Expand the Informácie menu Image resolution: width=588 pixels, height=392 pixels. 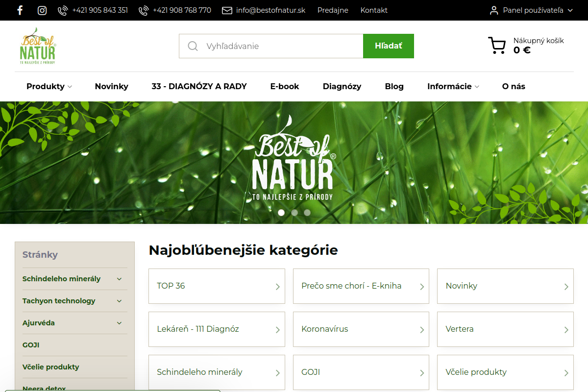tap(453, 86)
